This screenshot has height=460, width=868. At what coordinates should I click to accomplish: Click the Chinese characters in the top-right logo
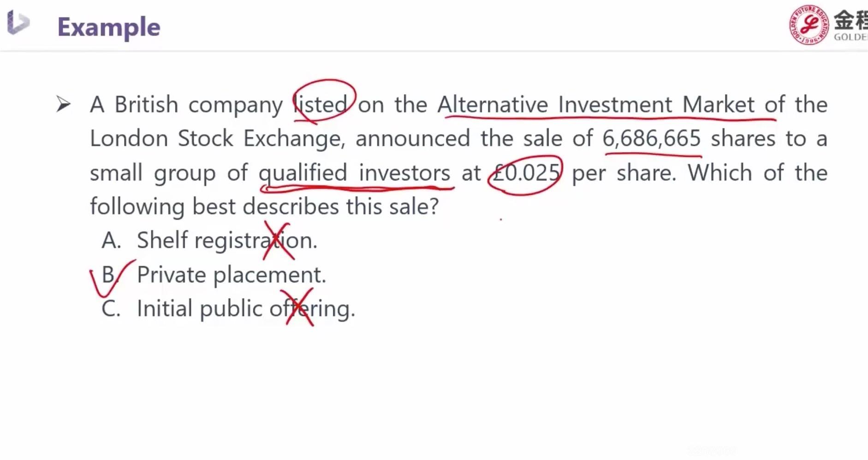pyautogui.click(x=850, y=20)
